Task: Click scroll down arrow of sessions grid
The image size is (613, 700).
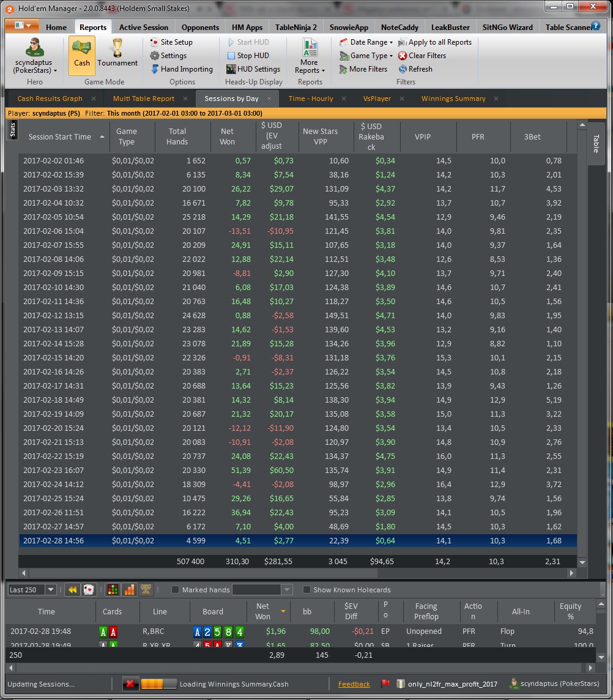Action: click(582, 562)
